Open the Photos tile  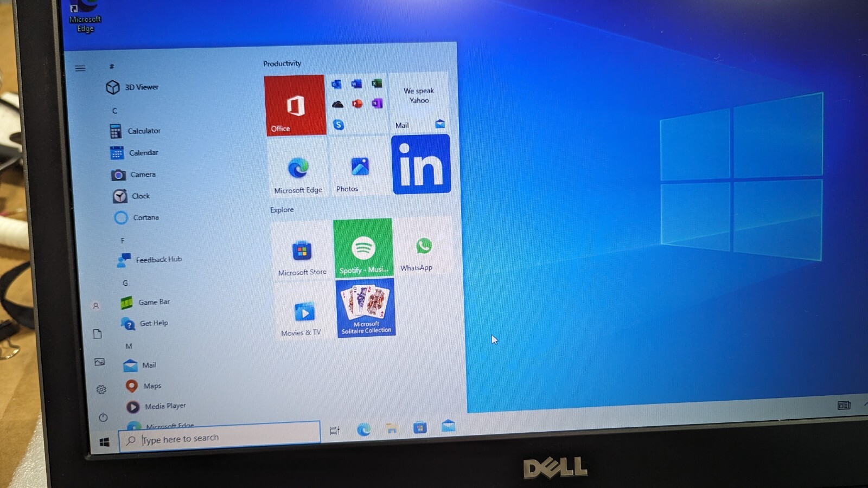[x=359, y=165]
